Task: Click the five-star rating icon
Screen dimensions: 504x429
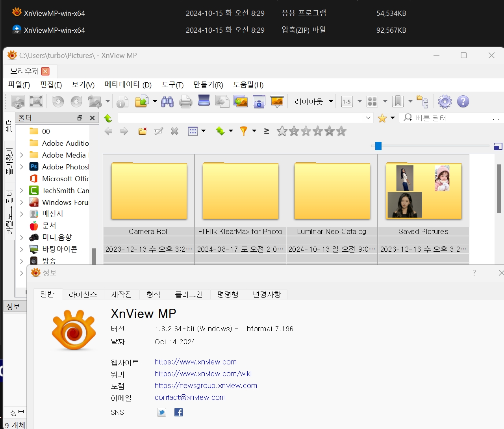Action: click(341, 131)
